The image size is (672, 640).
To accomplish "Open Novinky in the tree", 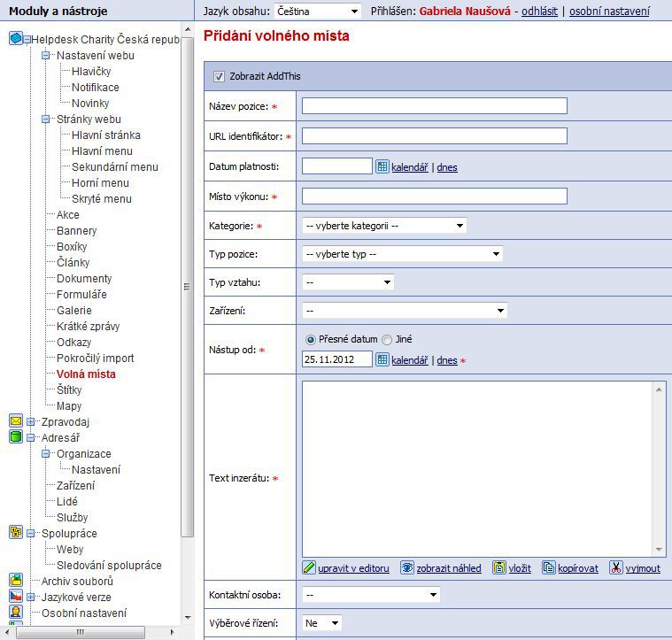I will (x=90, y=103).
